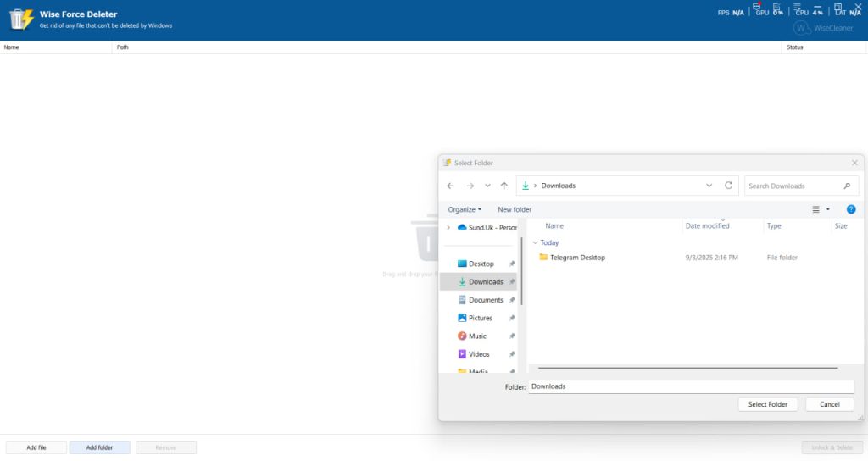Select the Sund.Uk - Personal OneDrive entry
The image size is (868, 461).
(487, 227)
